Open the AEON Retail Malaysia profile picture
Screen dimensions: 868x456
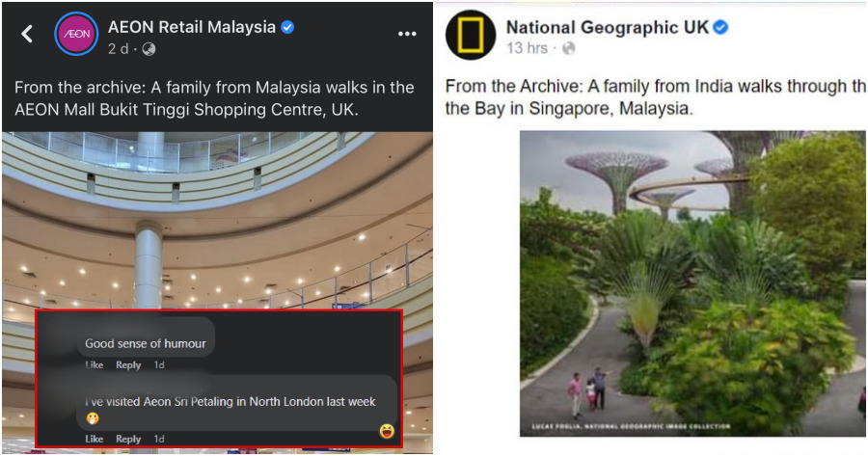point(76,34)
